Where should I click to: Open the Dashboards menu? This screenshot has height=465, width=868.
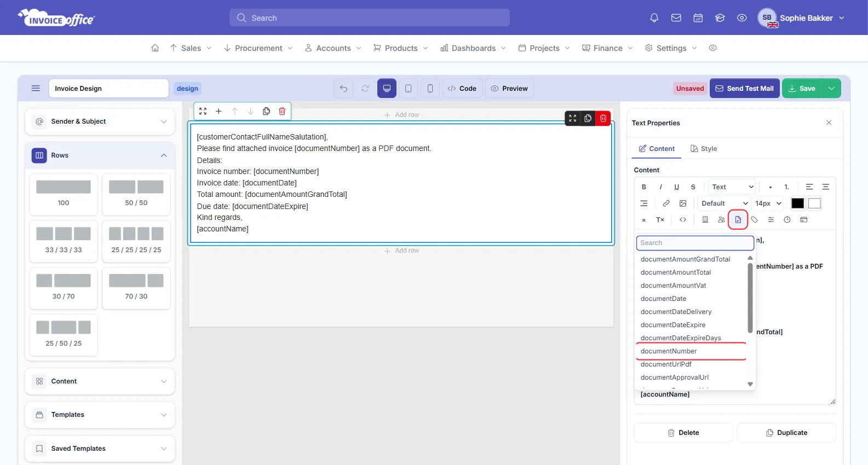click(x=473, y=48)
